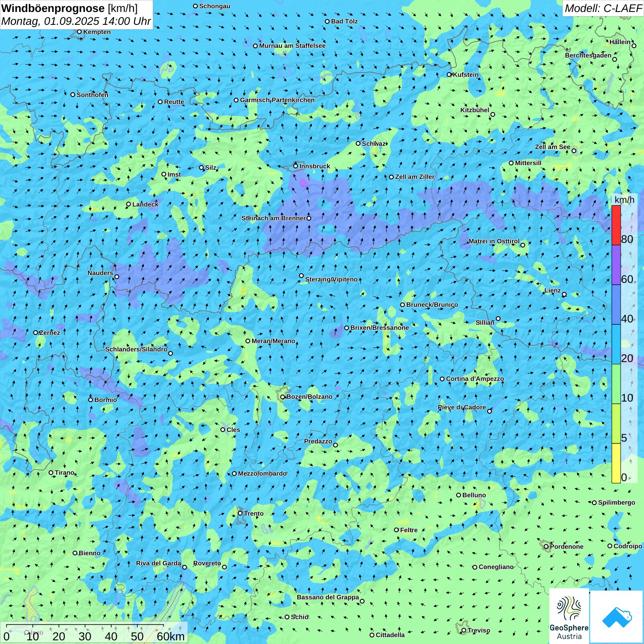Click the Bassano del Grappa label
Viewport: 644px width, 644px height.
328,597
